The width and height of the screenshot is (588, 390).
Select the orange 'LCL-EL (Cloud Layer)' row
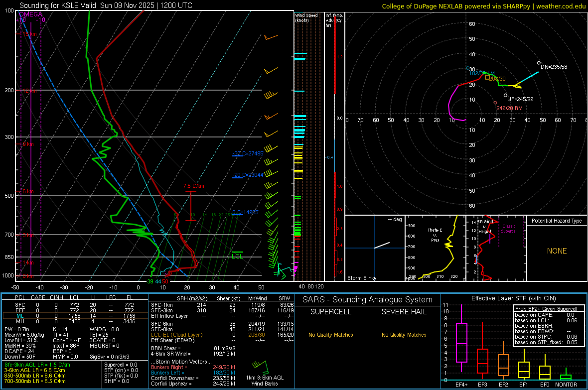pos(222,335)
